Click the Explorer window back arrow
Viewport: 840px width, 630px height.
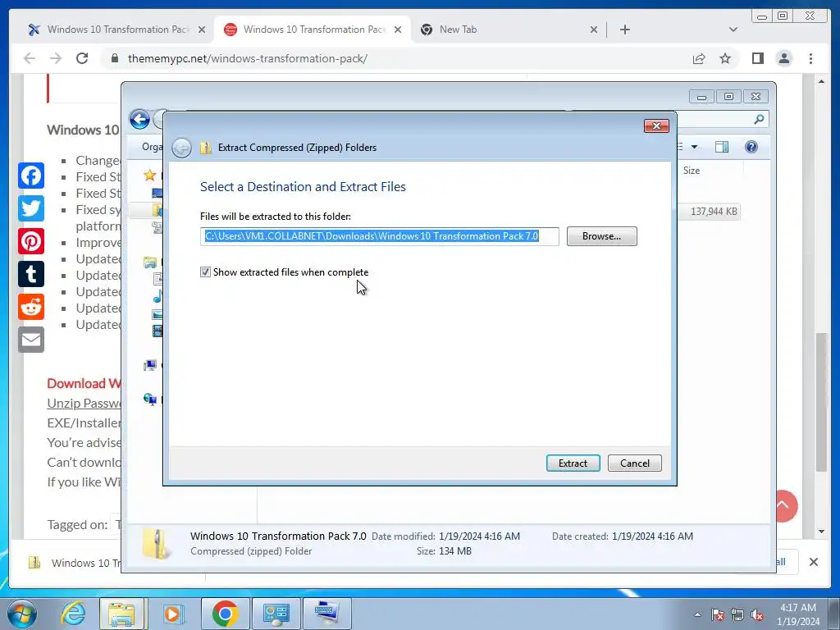139,119
